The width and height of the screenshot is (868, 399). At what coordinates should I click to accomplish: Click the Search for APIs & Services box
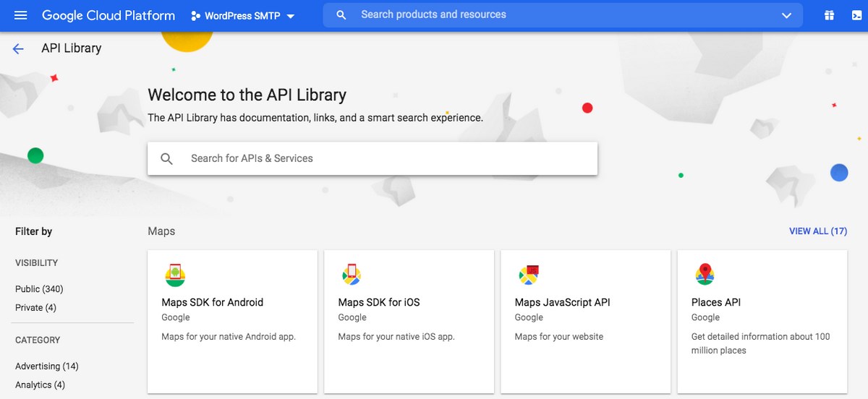point(373,158)
